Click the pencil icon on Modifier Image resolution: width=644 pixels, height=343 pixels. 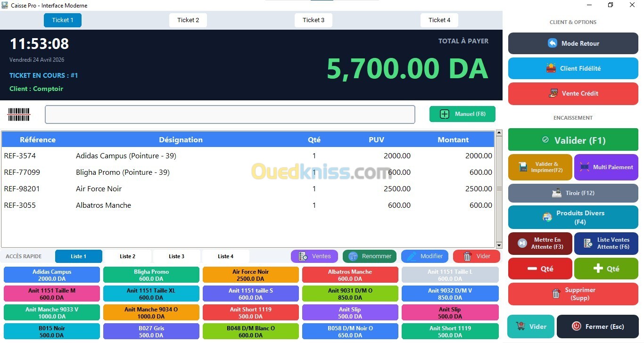[412, 256]
